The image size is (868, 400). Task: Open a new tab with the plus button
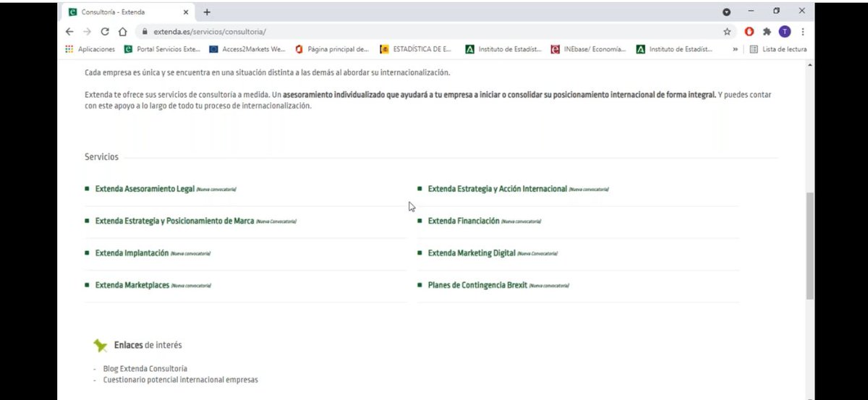point(207,12)
